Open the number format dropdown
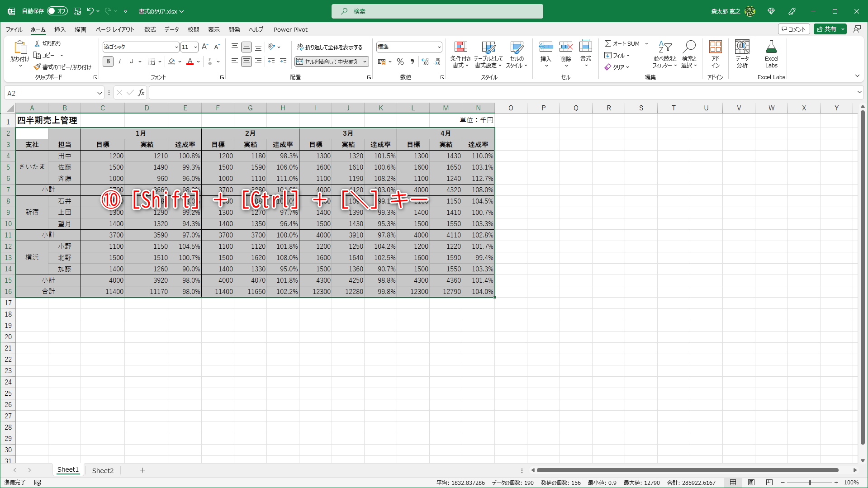 pos(439,47)
